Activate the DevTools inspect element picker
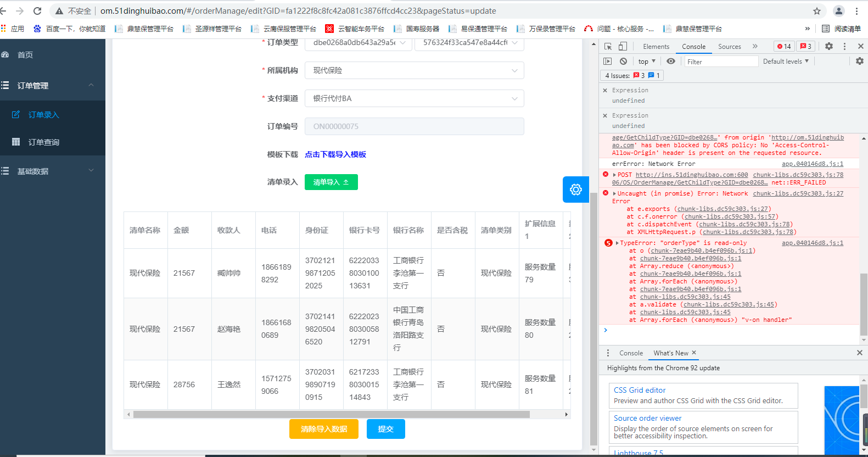Viewport: 868px width, 457px height. tap(608, 47)
